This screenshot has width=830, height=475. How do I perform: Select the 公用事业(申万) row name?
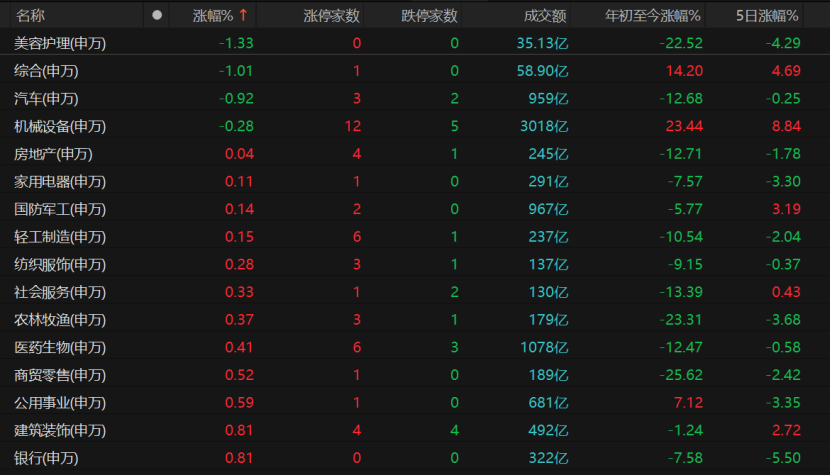pos(60,402)
